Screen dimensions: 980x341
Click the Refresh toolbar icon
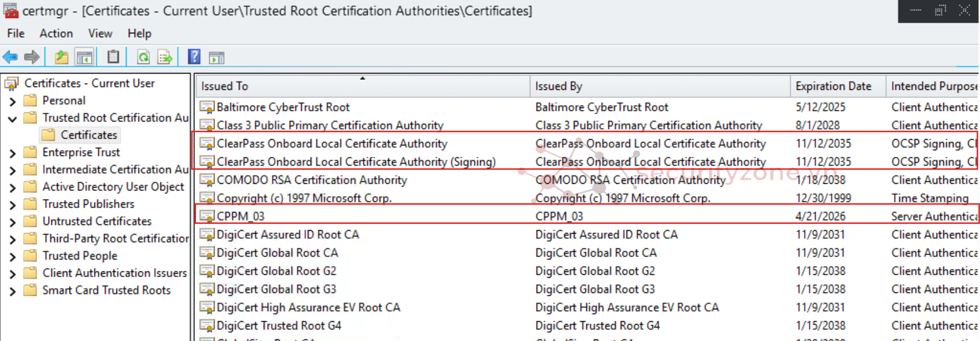pos(143,57)
